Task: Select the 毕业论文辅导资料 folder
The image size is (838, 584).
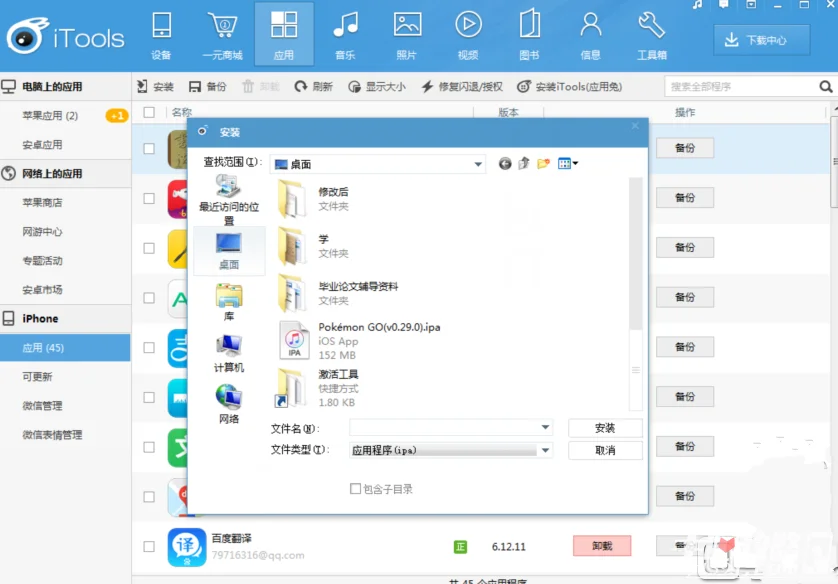Action: pyautogui.click(x=339, y=293)
